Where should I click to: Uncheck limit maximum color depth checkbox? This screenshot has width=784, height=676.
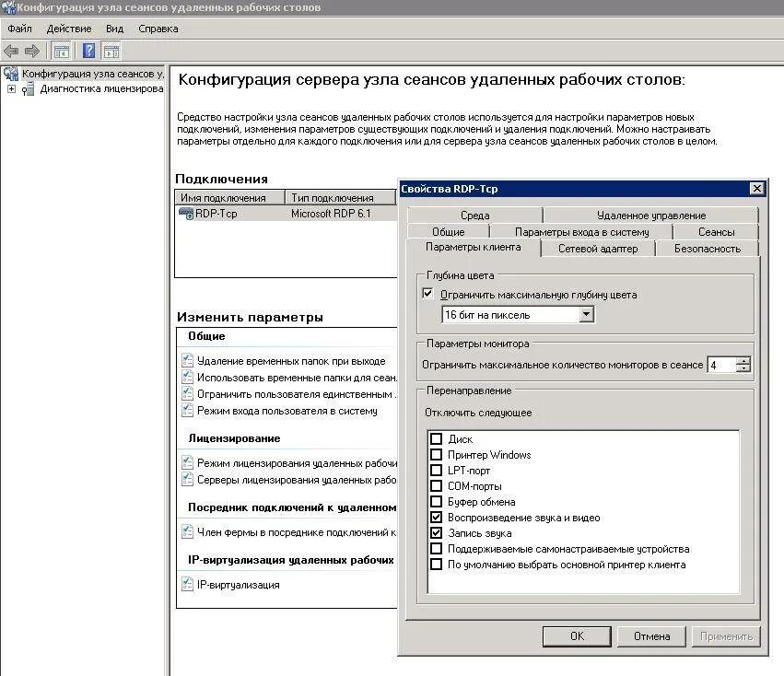pyautogui.click(x=427, y=294)
